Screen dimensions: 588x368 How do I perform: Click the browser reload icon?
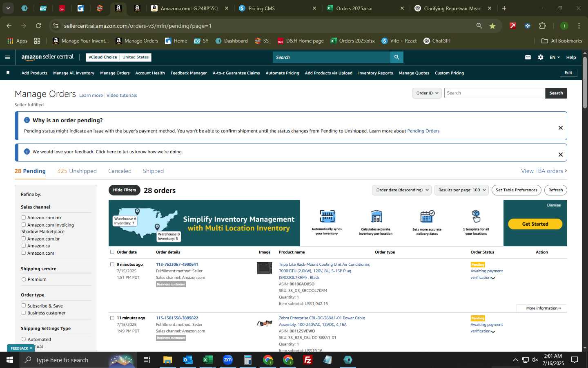[x=38, y=26]
